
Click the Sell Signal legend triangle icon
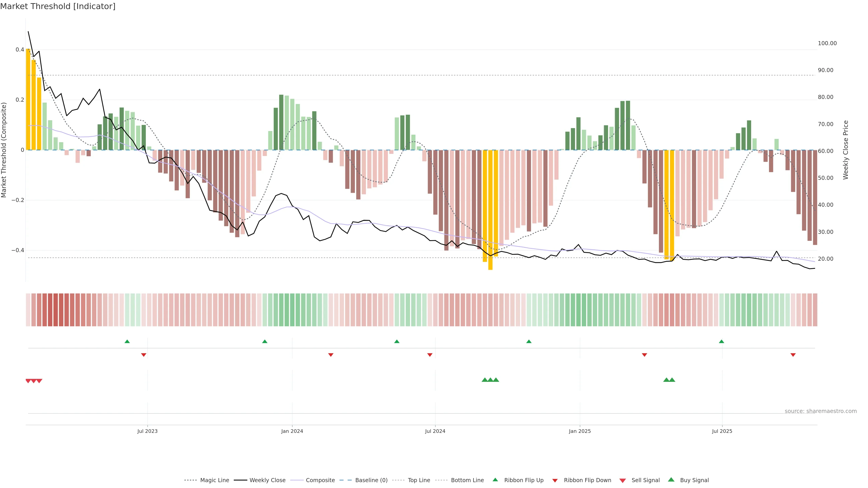click(x=622, y=481)
